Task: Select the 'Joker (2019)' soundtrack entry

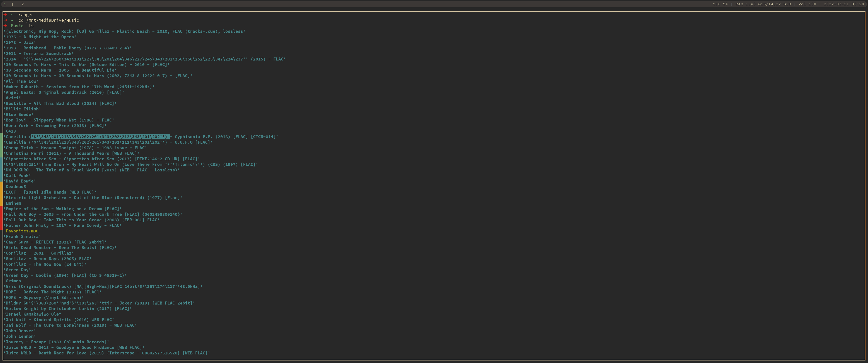Action: click(99, 304)
